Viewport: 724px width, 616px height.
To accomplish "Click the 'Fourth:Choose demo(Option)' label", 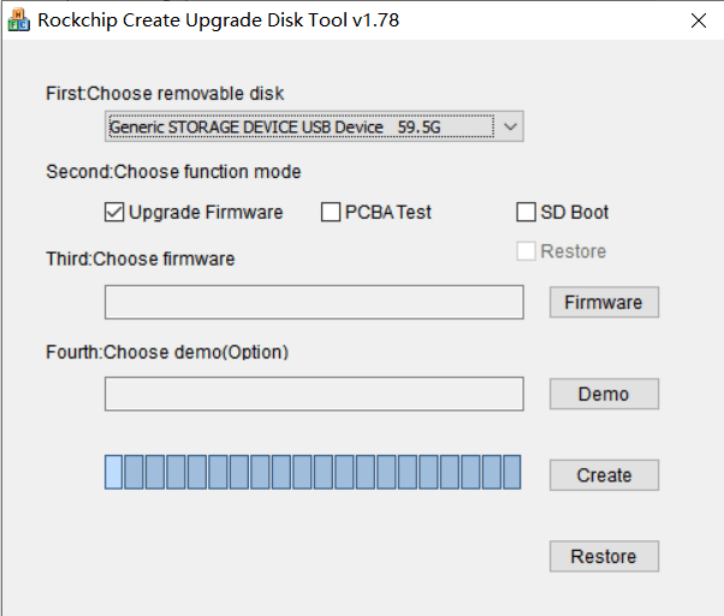I will (167, 352).
